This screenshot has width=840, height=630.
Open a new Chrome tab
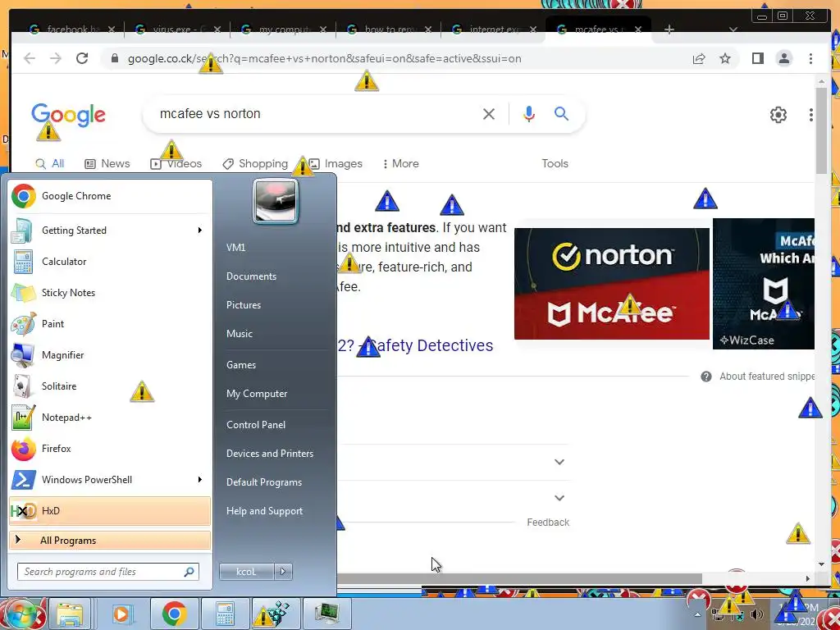point(669,30)
